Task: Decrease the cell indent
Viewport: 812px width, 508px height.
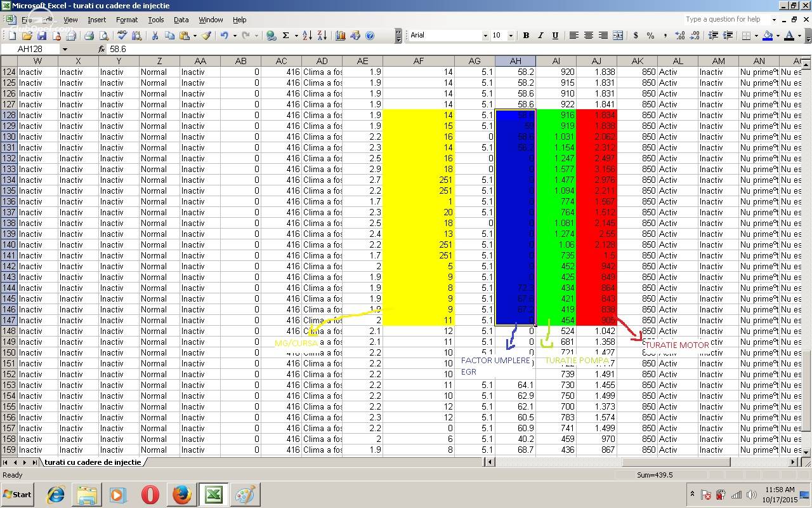Action: pos(713,36)
